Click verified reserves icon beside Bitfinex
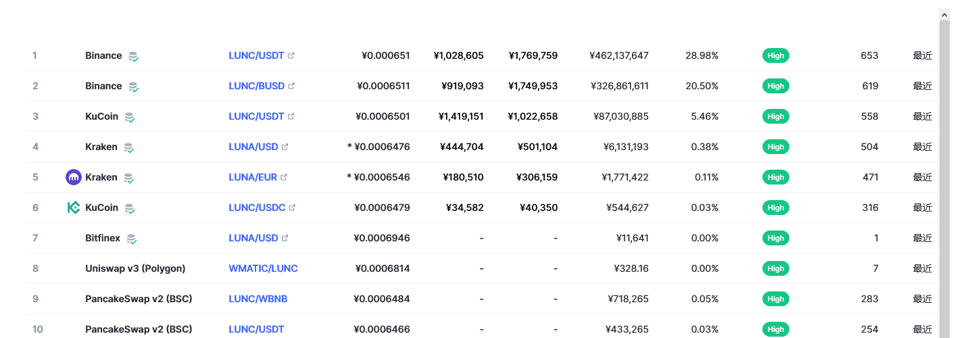This screenshot has height=338, width=980. click(x=132, y=239)
